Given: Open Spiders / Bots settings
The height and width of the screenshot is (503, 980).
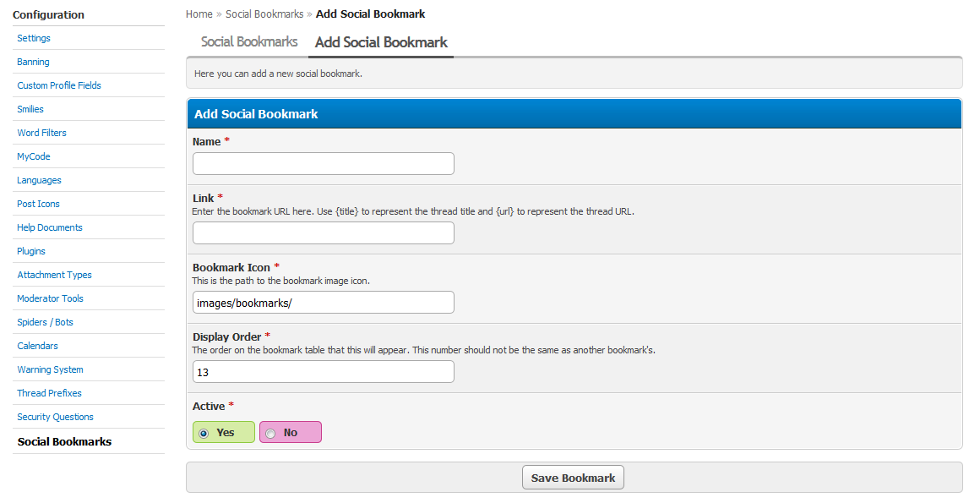Looking at the screenshot, I should pos(45,322).
